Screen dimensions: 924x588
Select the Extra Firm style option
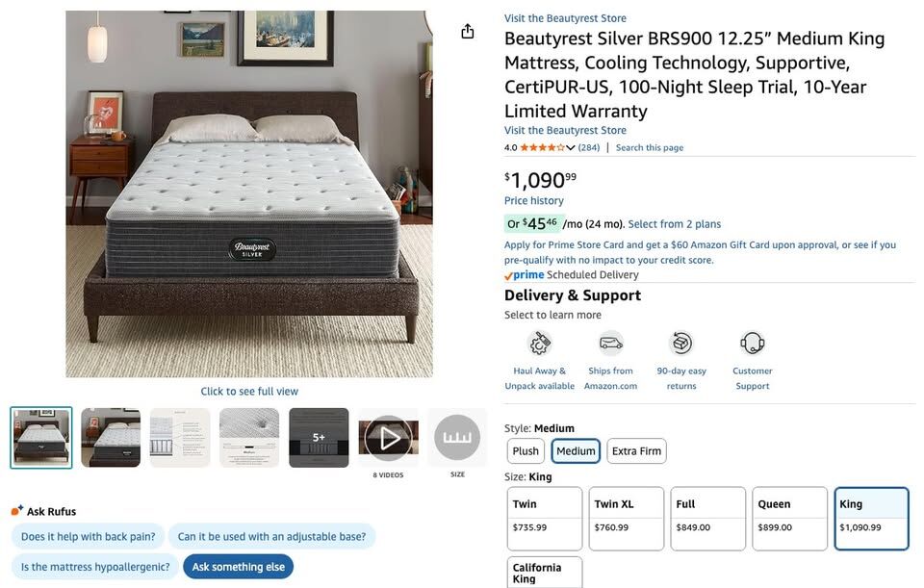pos(636,451)
